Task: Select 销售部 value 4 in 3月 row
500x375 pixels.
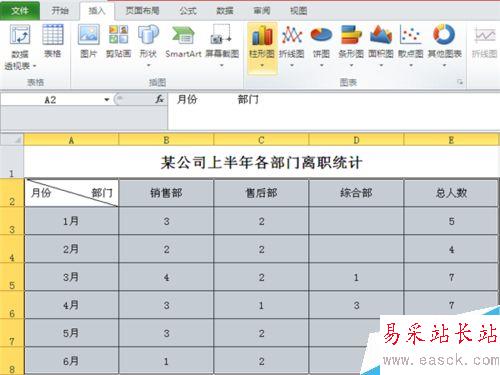Action: [x=166, y=277]
